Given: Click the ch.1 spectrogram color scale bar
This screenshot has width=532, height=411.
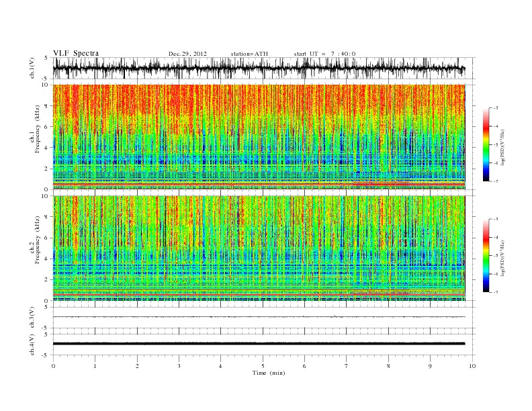Looking at the screenshot, I should click(486, 144).
